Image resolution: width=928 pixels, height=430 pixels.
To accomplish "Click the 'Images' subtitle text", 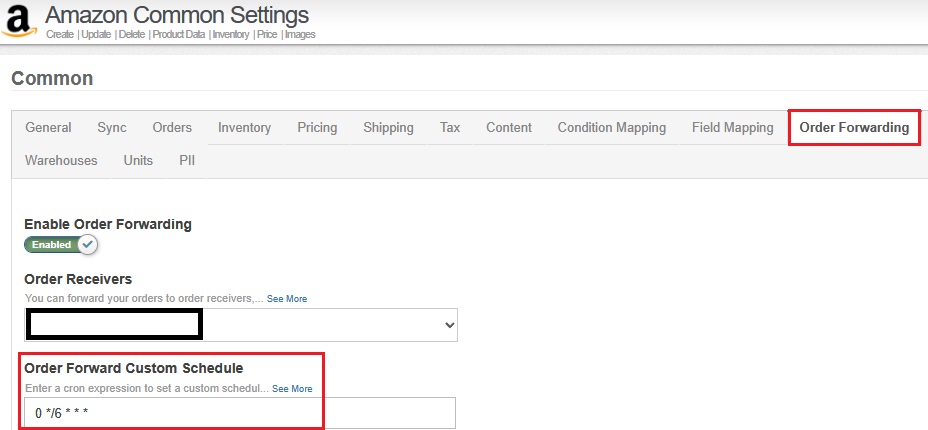I will coord(300,34).
